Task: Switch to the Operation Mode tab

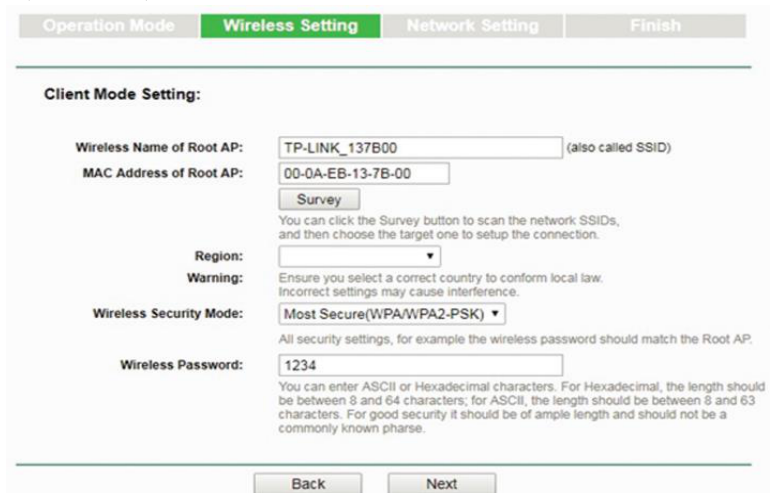Action: coord(109,26)
